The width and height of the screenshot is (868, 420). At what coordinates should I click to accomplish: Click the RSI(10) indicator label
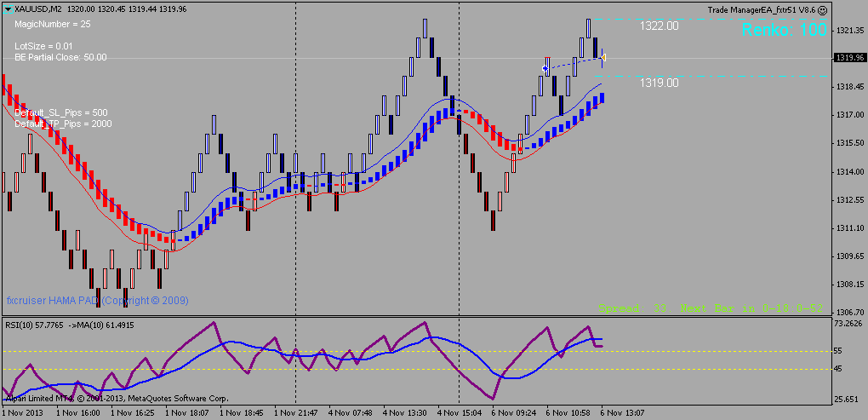[69, 325]
